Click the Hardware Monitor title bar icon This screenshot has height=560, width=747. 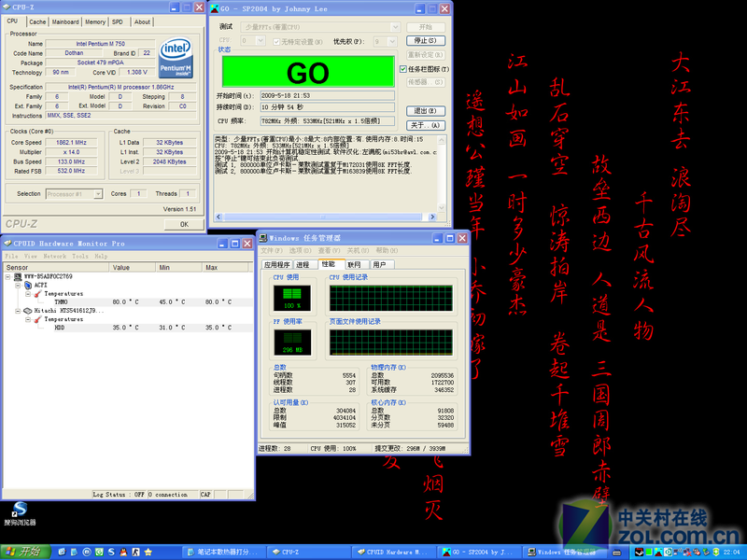click(x=7, y=244)
